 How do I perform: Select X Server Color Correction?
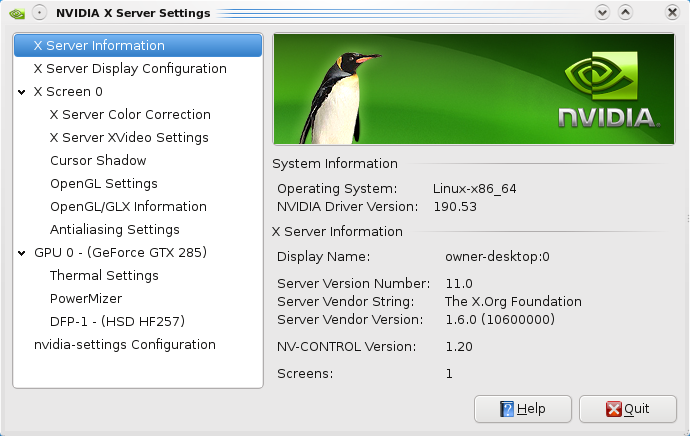(x=130, y=115)
